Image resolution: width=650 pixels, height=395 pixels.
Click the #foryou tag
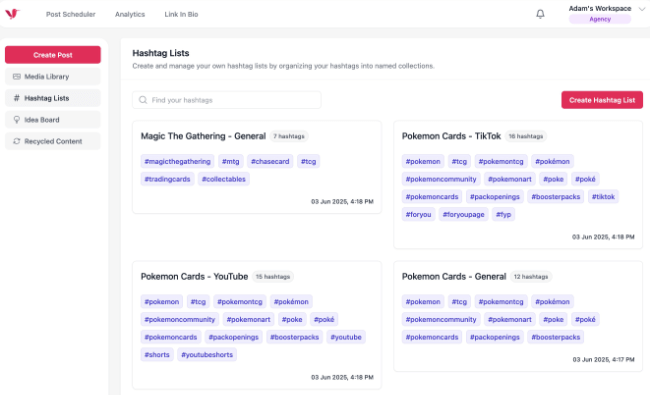(418, 214)
